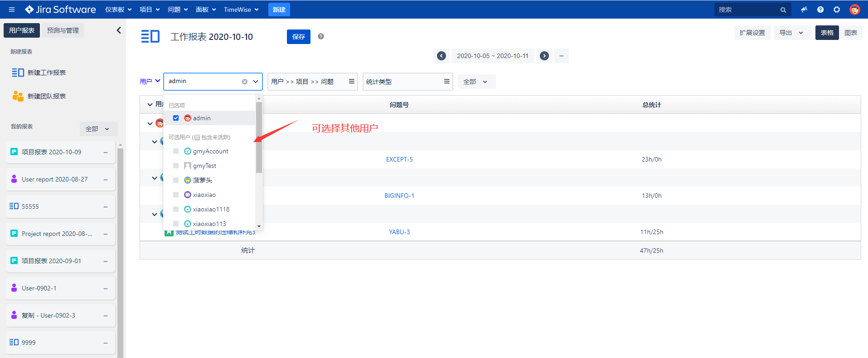Viewport: 868px width, 358px height.
Task: Expand the My Reports filter dropdown
Action: [98, 129]
